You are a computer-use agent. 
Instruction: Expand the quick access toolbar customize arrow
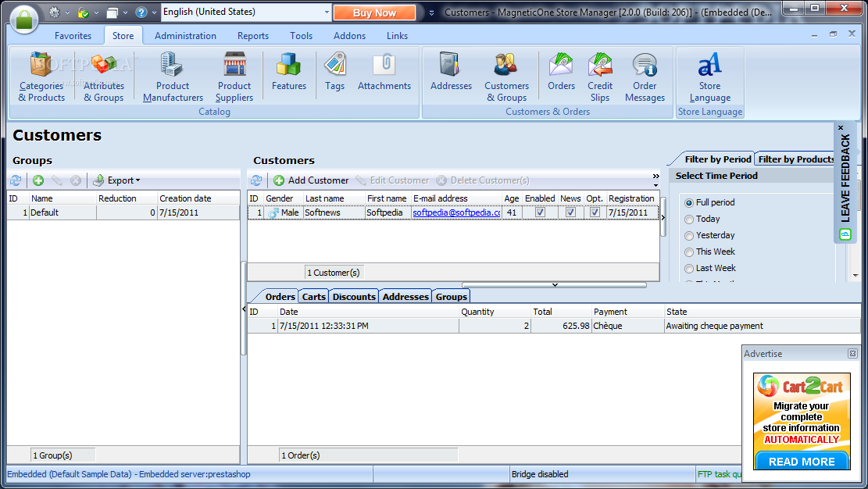tap(432, 12)
